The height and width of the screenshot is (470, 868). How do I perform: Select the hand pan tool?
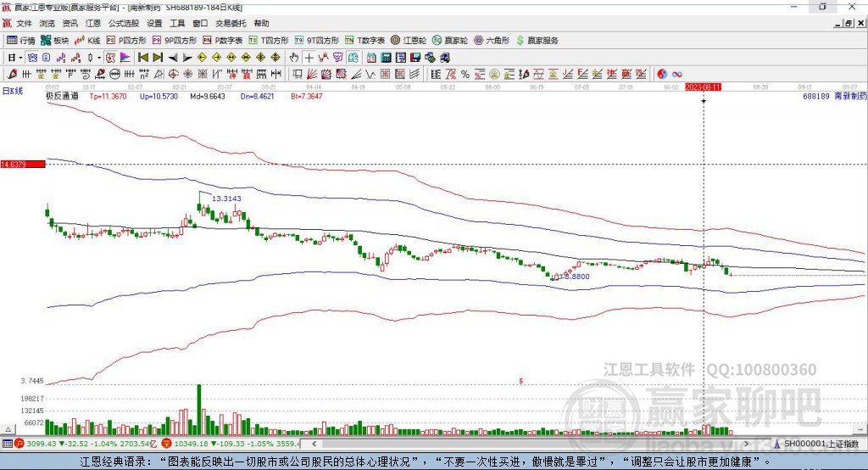point(294,58)
